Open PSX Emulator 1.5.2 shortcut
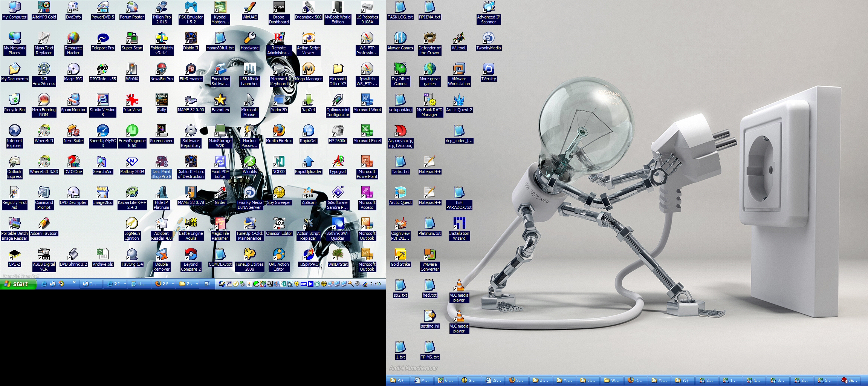 point(191,13)
